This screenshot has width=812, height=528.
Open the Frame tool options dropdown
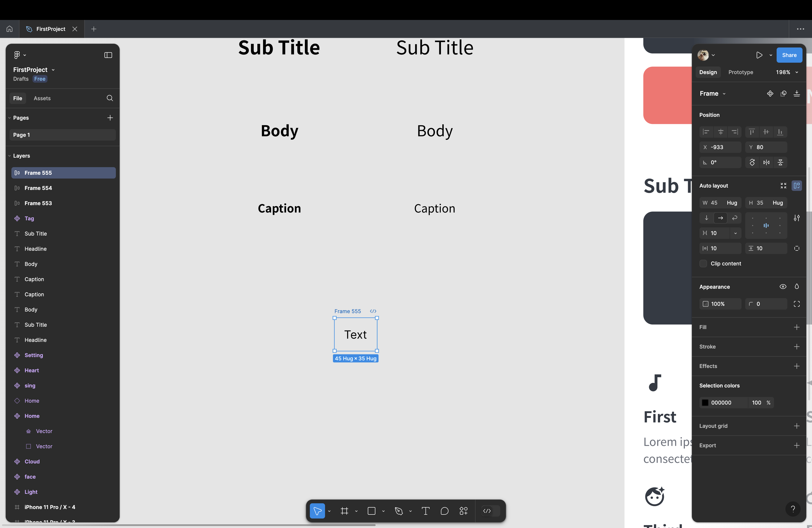click(356, 511)
